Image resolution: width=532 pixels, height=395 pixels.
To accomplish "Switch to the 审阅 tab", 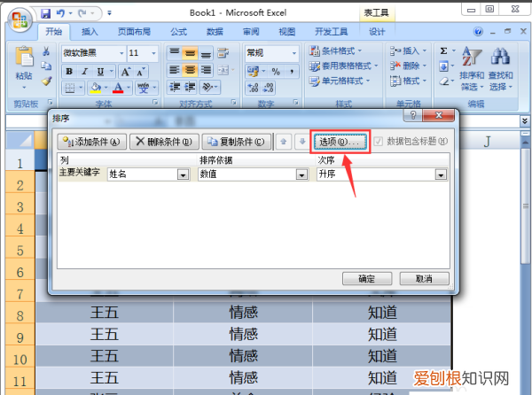I will (251, 32).
